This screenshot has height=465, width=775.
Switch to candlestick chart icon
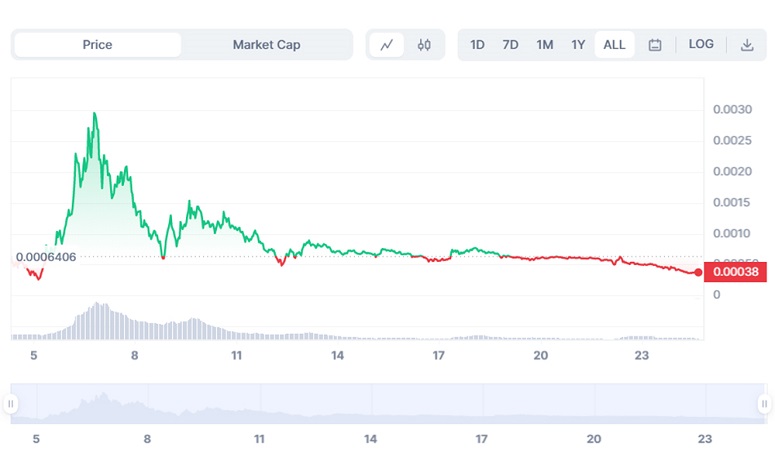(424, 45)
